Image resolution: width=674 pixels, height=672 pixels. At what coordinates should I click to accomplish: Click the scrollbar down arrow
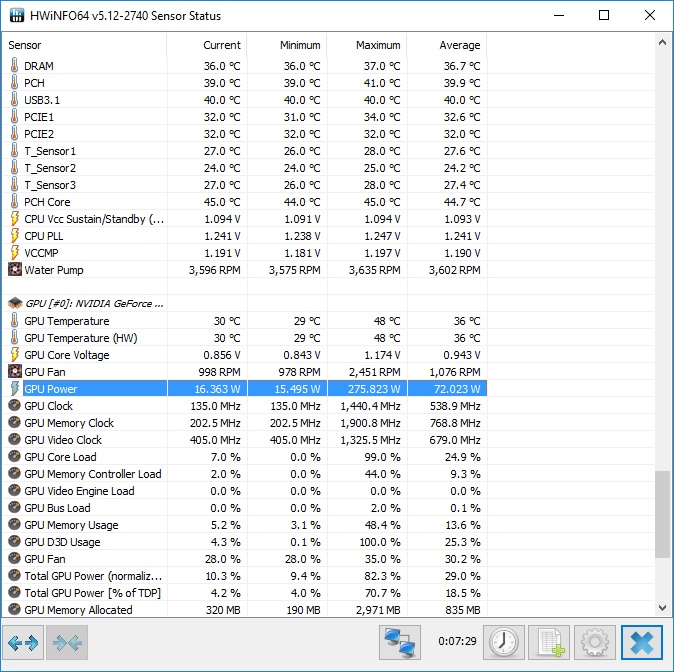point(662,608)
